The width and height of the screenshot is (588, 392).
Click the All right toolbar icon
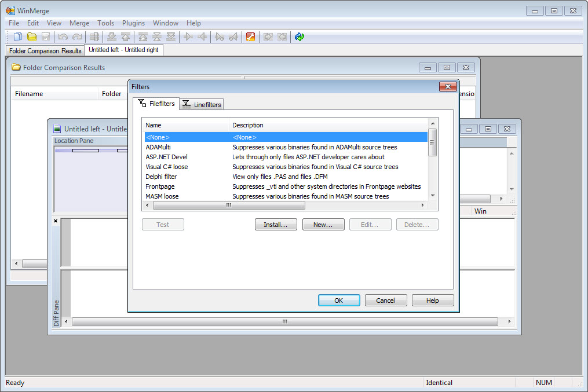coord(268,36)
